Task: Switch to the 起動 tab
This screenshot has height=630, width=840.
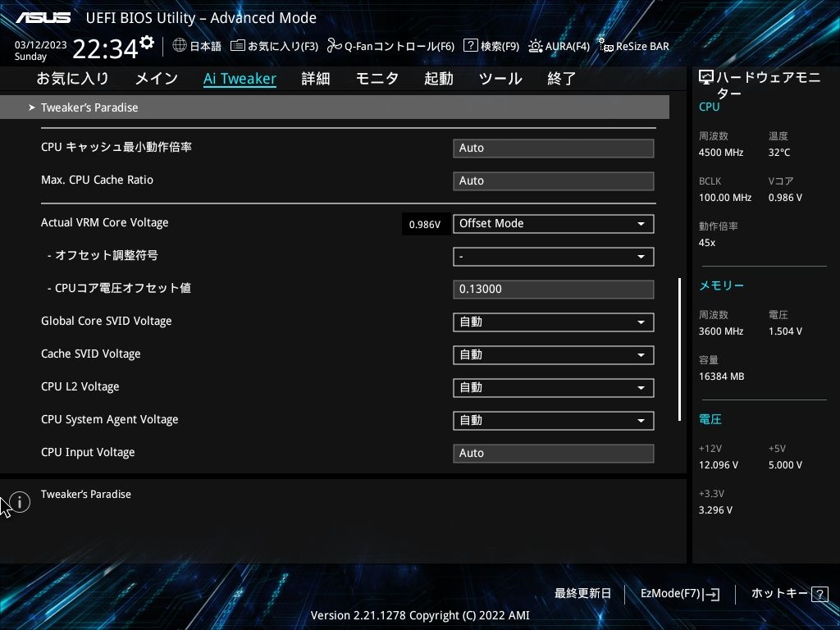Action: [x=439, y=79]
